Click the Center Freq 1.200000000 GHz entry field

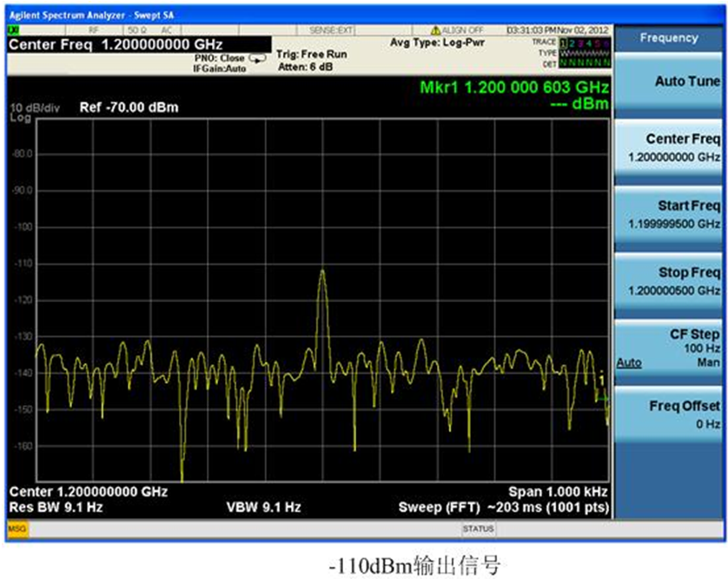click(116, 44)
